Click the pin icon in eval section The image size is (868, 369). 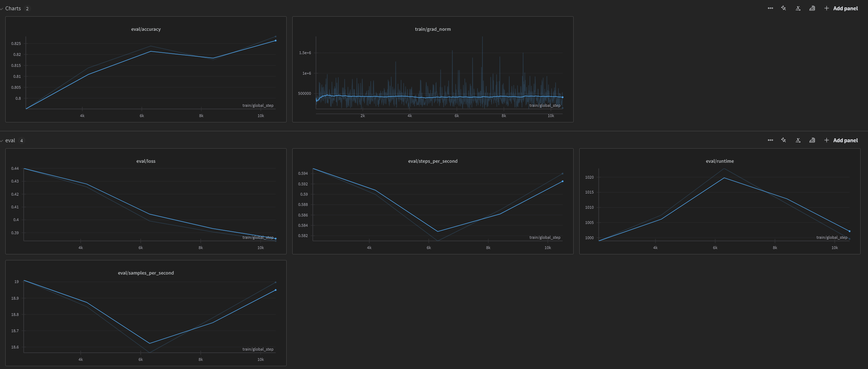784,140
